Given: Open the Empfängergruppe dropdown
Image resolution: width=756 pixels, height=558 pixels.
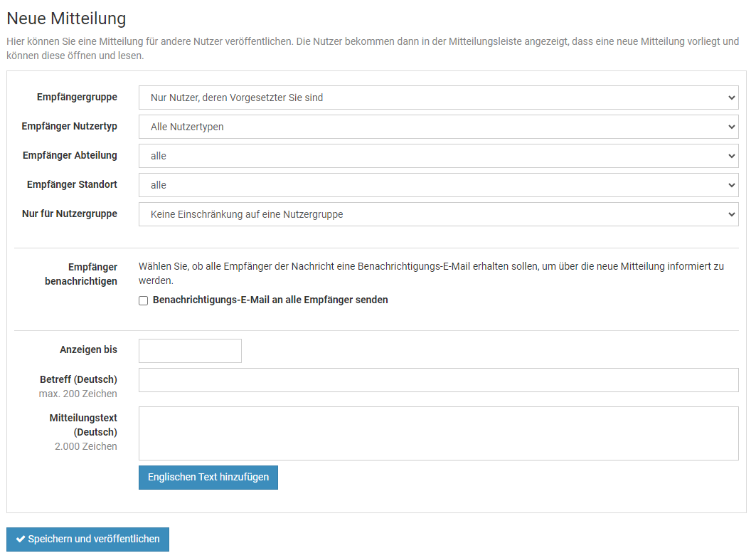Looking at the screenshot, I should click(x=438, y=98).
